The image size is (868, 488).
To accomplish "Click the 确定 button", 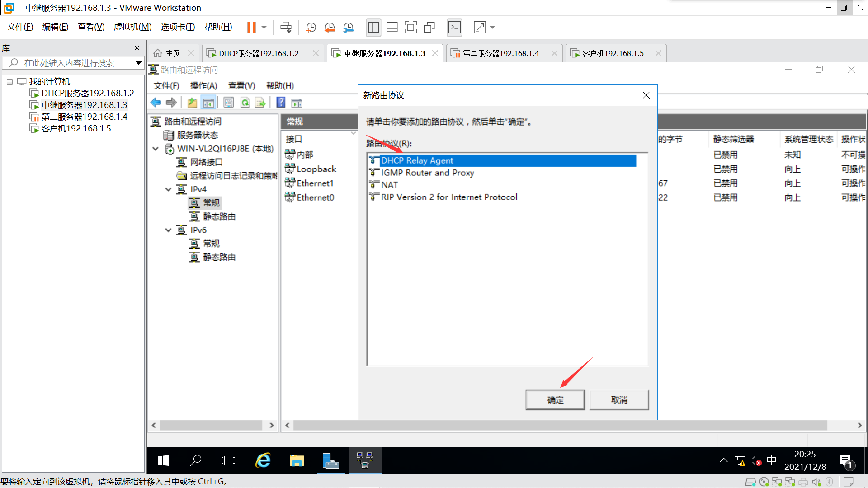I will (555, 400).
